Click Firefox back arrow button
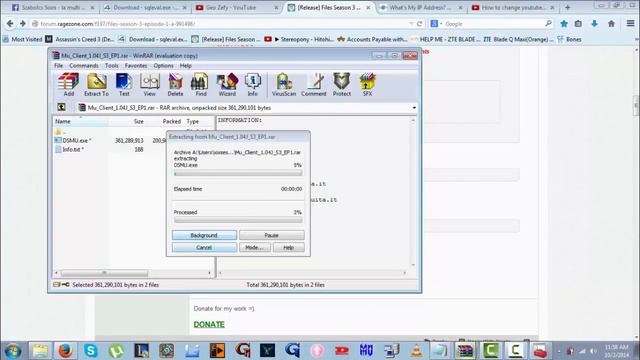Screen dimensions: 640x360 tap(10, 24)
